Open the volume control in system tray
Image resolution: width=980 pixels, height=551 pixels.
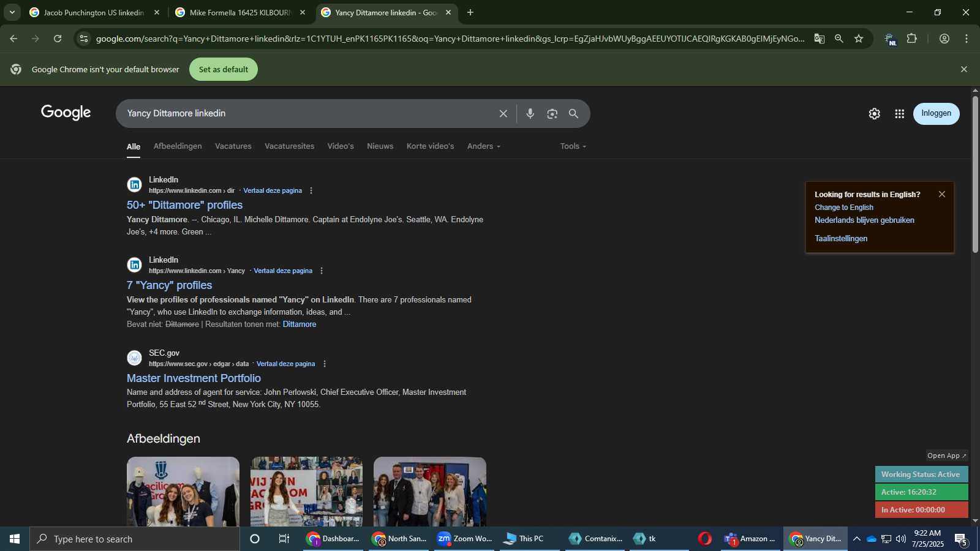coord(900,539)
